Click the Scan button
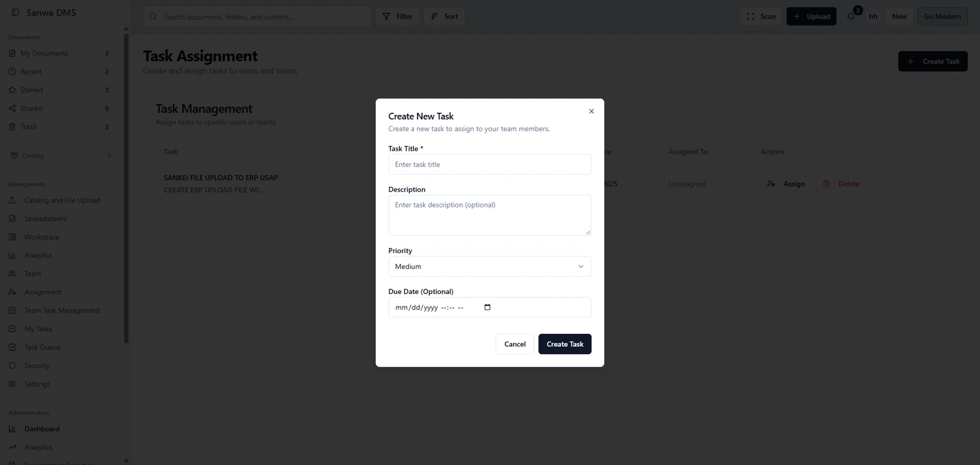 [761, 16]
